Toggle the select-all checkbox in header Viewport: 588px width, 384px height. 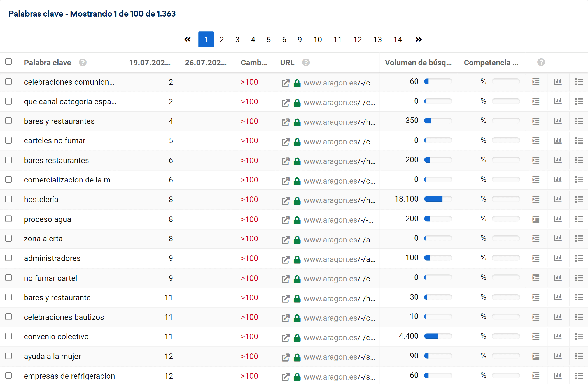(9, 62)
